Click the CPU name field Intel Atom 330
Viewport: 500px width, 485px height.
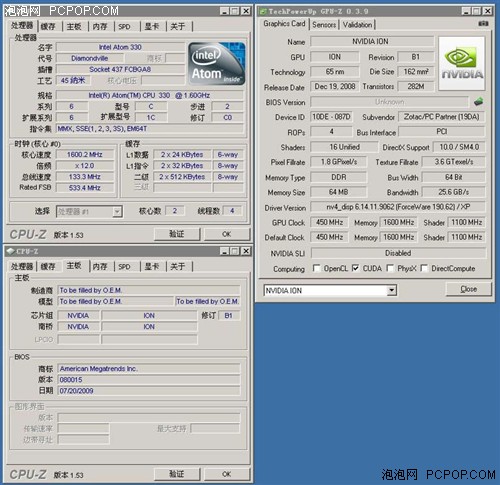click(120, 47)
